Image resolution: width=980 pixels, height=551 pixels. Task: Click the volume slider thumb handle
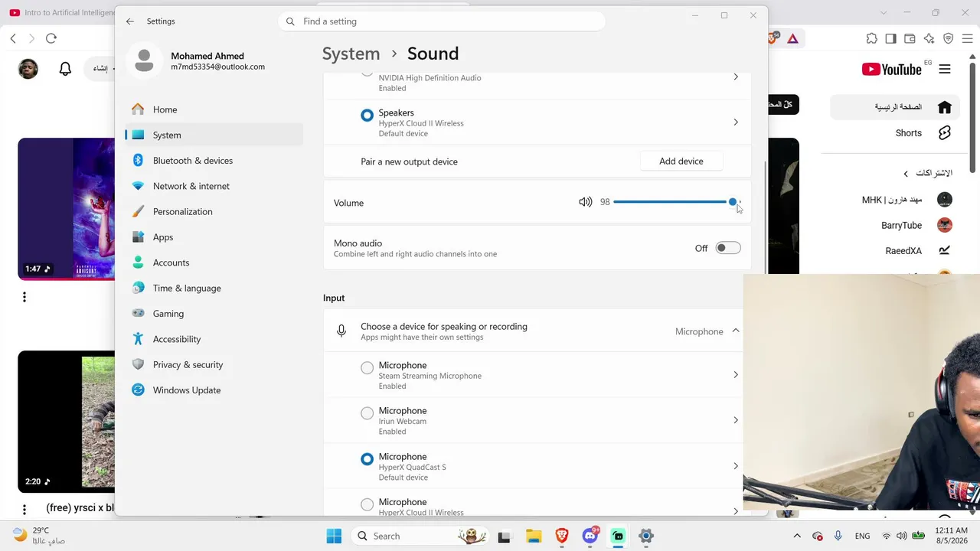[733, 202]
